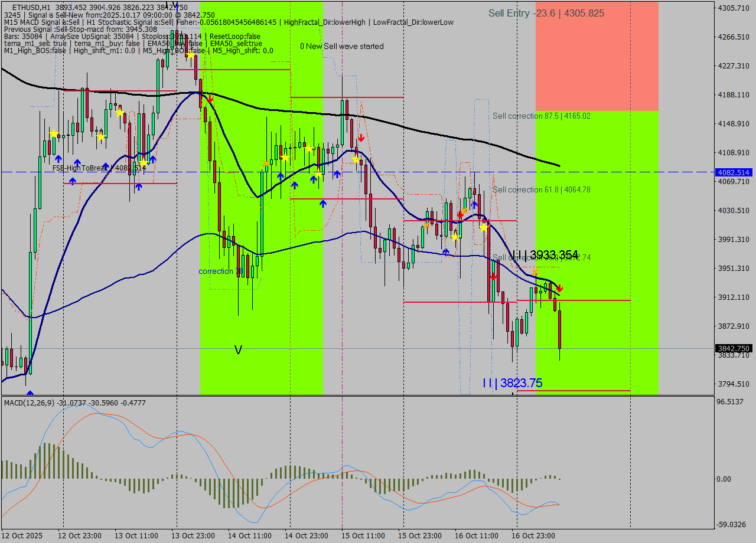Click the red stop-loss zone rectangle
756x543 pixels.
[597, 56]
